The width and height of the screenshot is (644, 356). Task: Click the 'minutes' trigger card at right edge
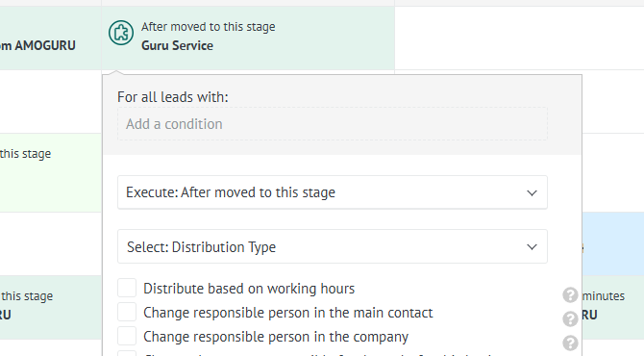click(x=613, y=307)
